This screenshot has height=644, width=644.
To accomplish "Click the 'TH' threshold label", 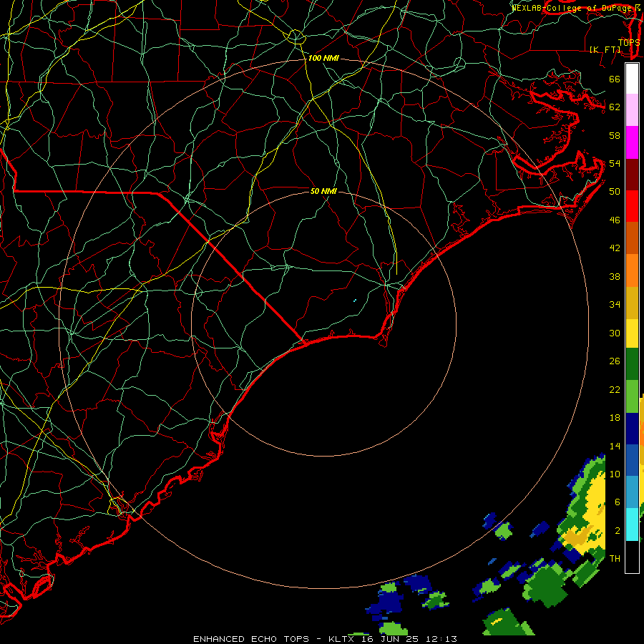I will tap(615, 558).
